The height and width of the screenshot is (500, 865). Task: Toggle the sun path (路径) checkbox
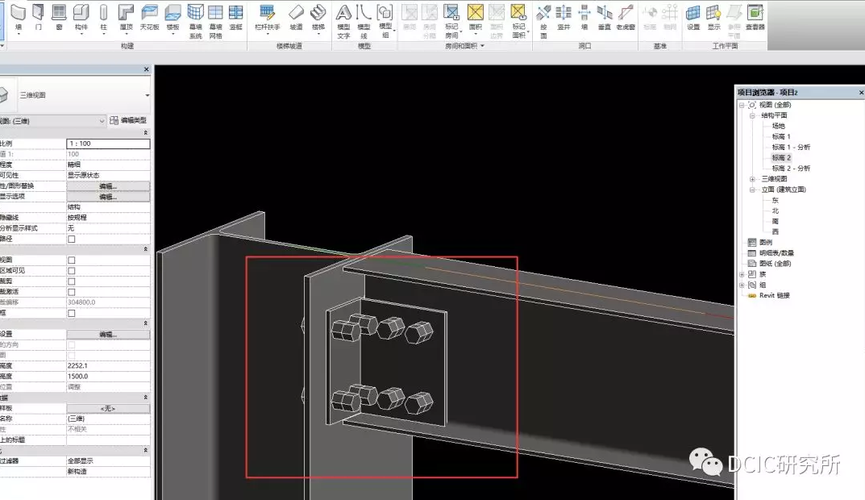point(72,239)
